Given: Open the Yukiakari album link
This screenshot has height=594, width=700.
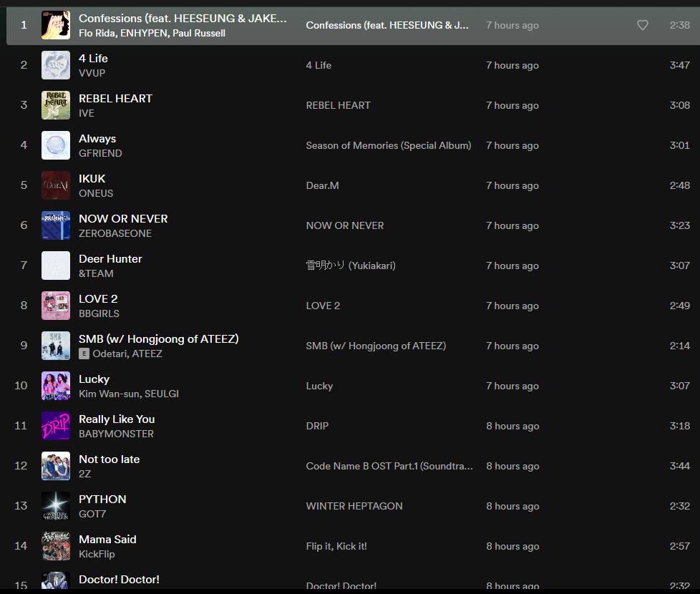Looking at the screenshot, I should [x=351, y=266].
